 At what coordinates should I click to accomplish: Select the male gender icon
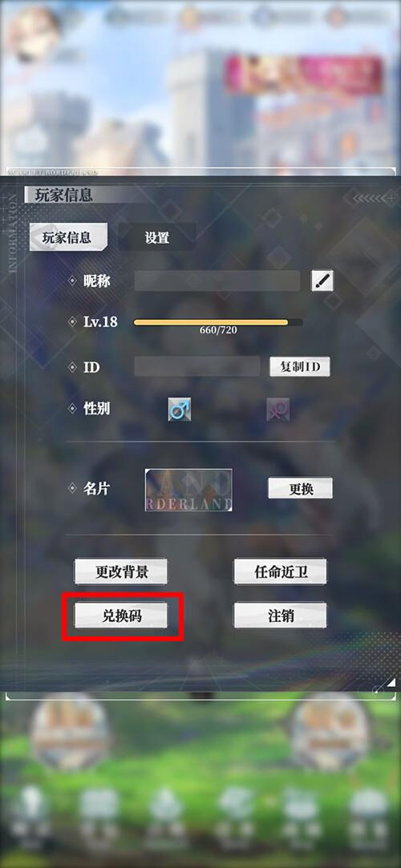coord(180,409)
